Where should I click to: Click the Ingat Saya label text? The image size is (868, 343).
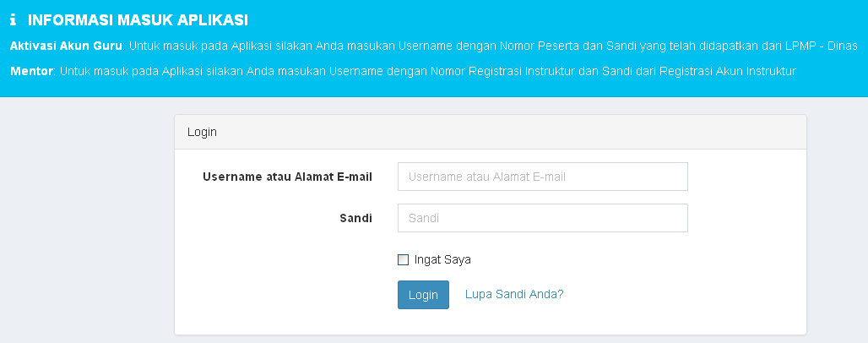click(x=442, y=260)
